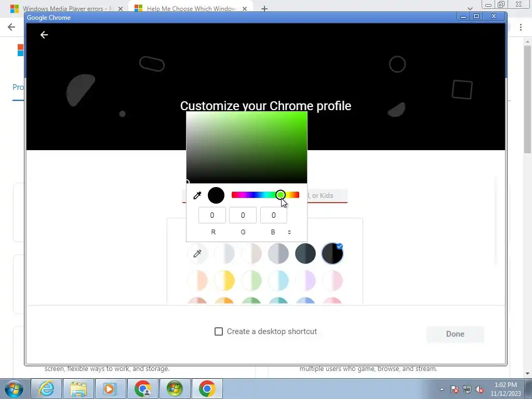
Task: Select the beige theme color swatch
Action: (251, 254)
